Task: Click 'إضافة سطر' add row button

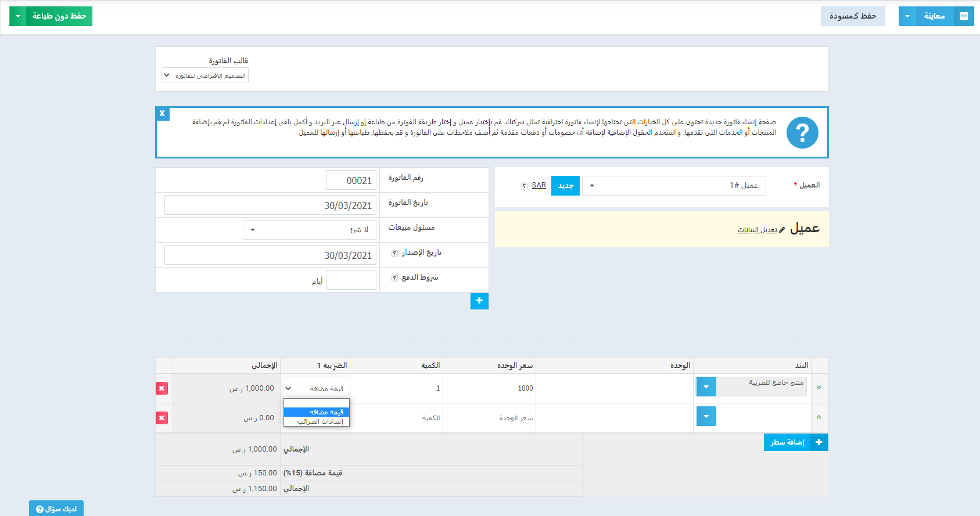Action: pos(795,442)
